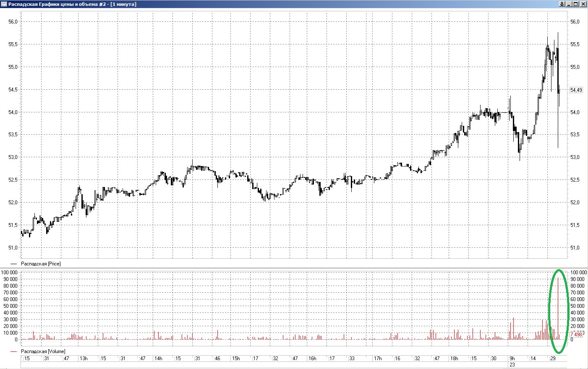Image resolution: width=588 pixels, height=369 pixels.
Task: Click the red Volume legend line marker
Action: (x=13, y=351)
